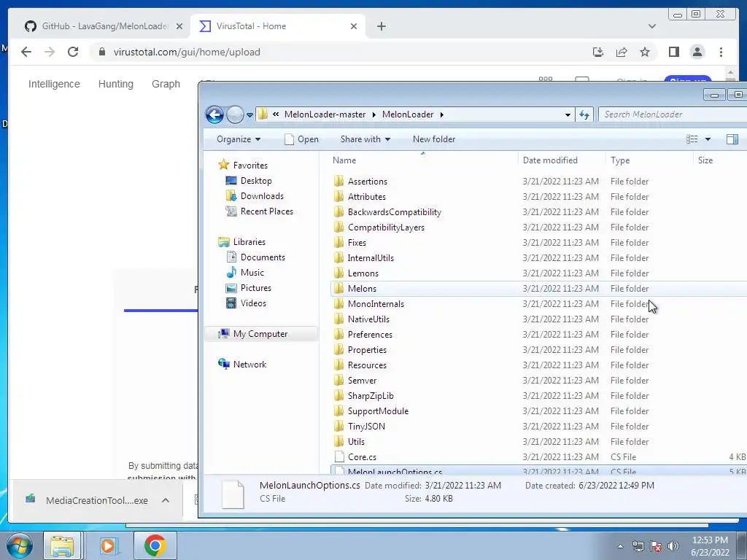Open the Windows Start menu
The height and width of the screenshot is (560, 747).
[20, 545]
